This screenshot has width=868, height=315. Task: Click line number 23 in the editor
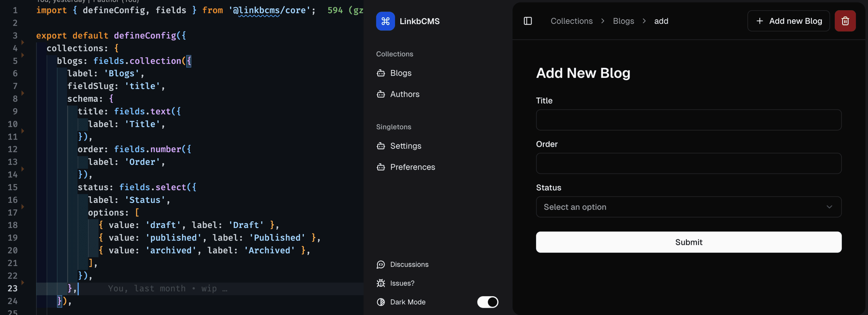(12, 288)
